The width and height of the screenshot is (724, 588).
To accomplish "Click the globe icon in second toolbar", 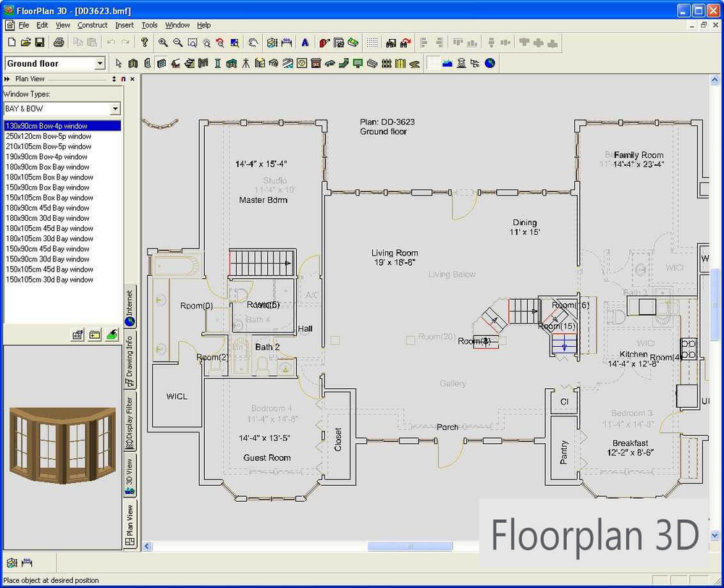I will tap(490, 64).
